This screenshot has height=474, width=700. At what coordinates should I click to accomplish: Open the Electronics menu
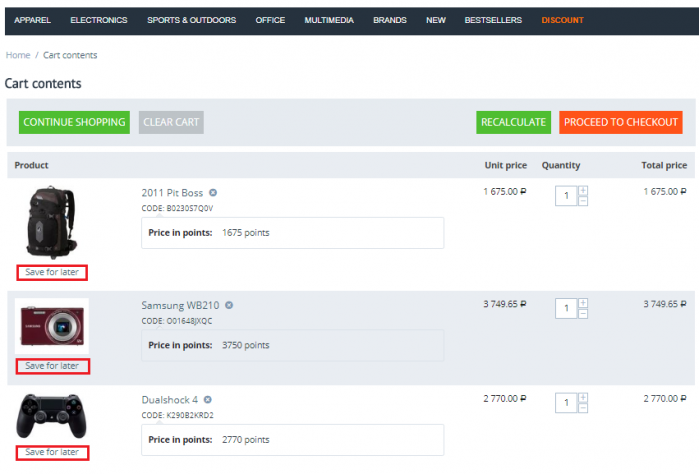pos(99,21)
